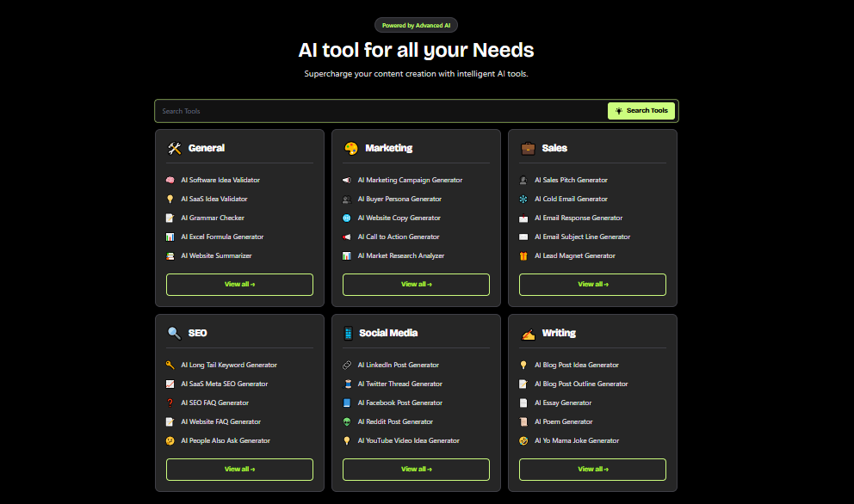Open the AI Excel Formula Generator link
The image size is (854, 504).
pos(222,237)
